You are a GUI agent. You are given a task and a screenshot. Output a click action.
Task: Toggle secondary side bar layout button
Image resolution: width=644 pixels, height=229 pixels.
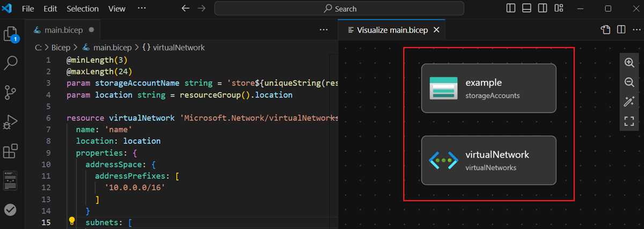pos(543,9)
